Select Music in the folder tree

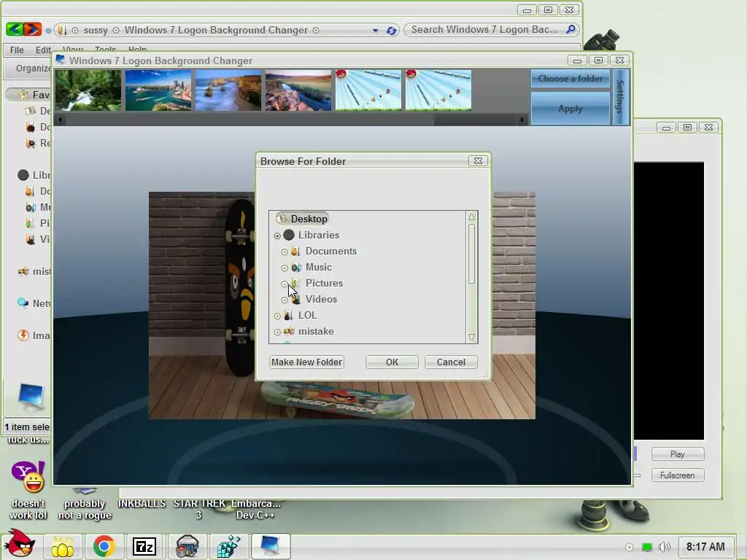pos(318,267)
